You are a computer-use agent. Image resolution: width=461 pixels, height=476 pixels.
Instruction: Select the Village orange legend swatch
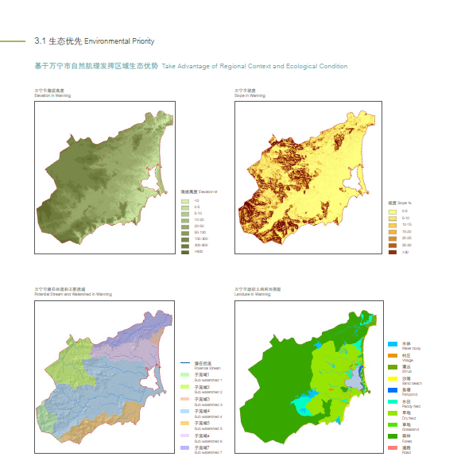393,356
